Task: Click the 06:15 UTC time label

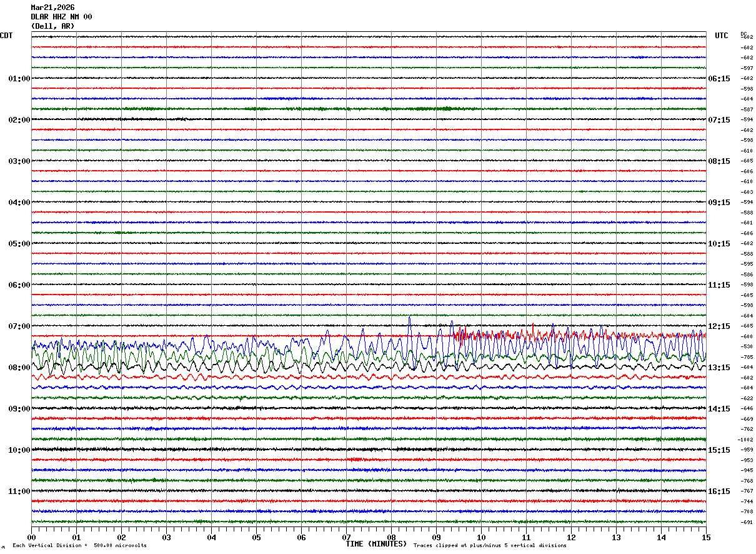Action: click(x=719, y=79)
